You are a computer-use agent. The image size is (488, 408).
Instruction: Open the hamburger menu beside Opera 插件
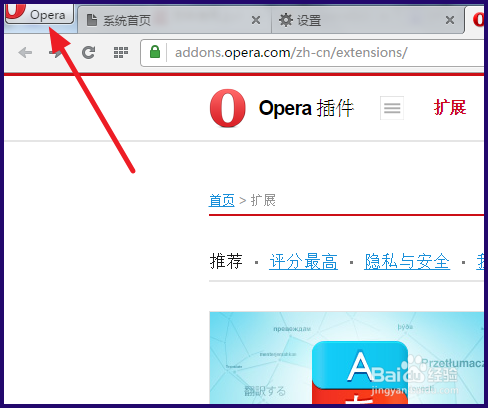392,108
